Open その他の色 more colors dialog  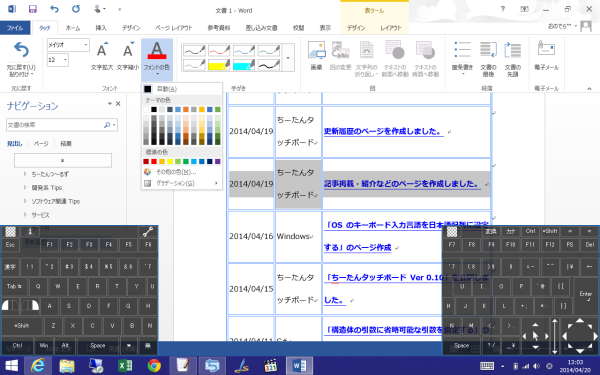click(182, 172)
